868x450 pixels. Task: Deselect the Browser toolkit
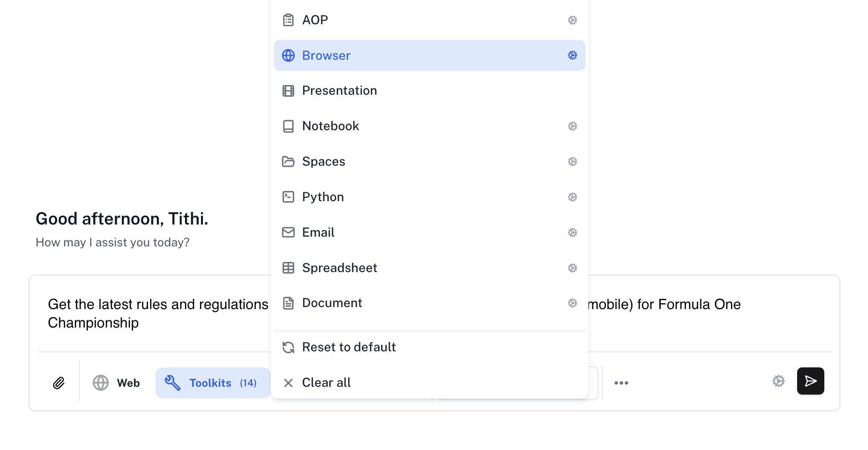pos(326,55)
